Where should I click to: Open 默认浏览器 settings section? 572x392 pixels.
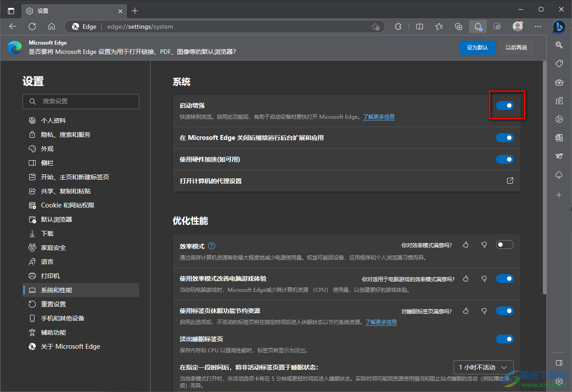[81, 219]
